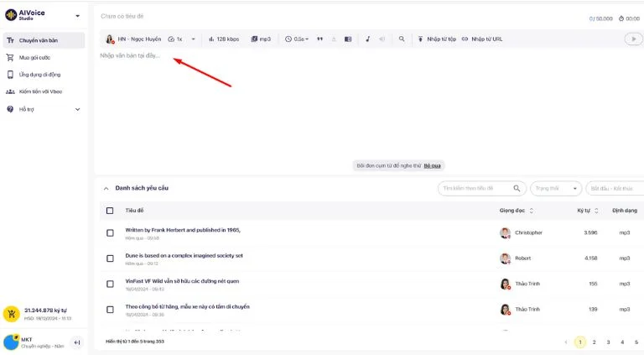Tick the checkbox for Written by Frank Herbert
The height and width of the screenshot is (355, 644).
(x=110, y=233)
